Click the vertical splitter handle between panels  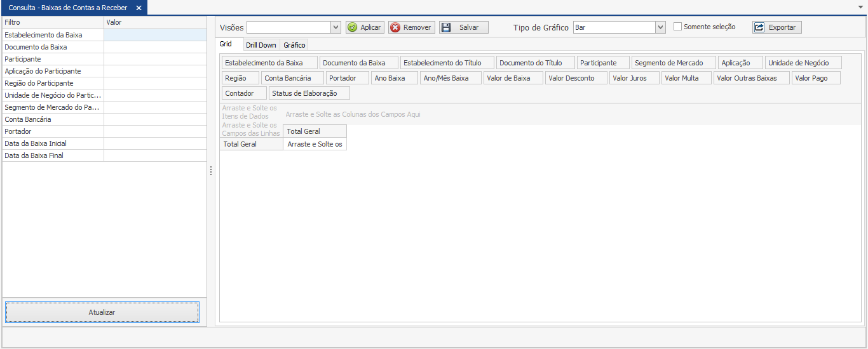coord(211,171)
